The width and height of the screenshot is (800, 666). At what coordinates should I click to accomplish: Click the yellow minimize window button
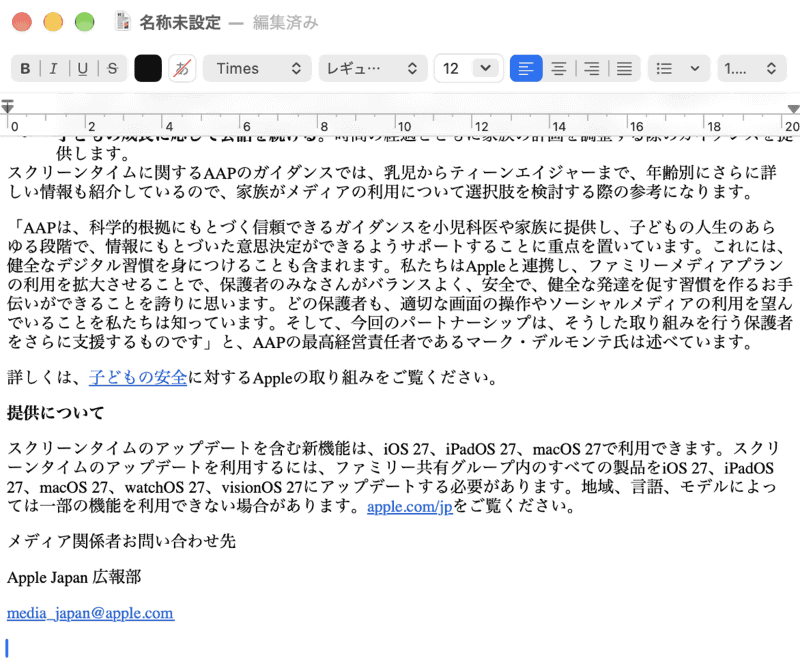pyautogui.click(x=53, y=22)
